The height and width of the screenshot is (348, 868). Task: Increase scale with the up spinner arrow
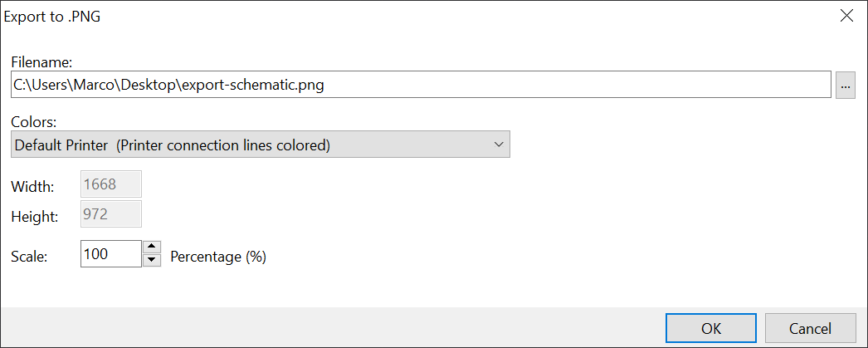(x=152, y=247)
